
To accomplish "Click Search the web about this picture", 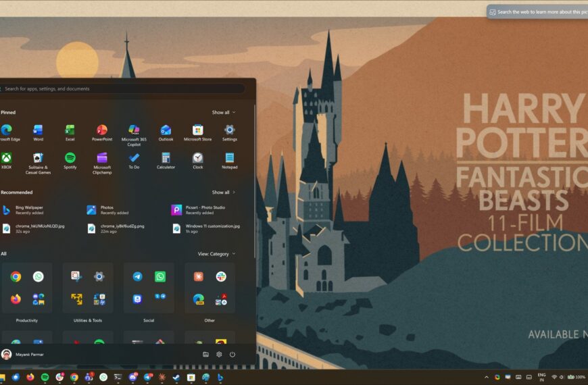I will [x=537, y=12].
